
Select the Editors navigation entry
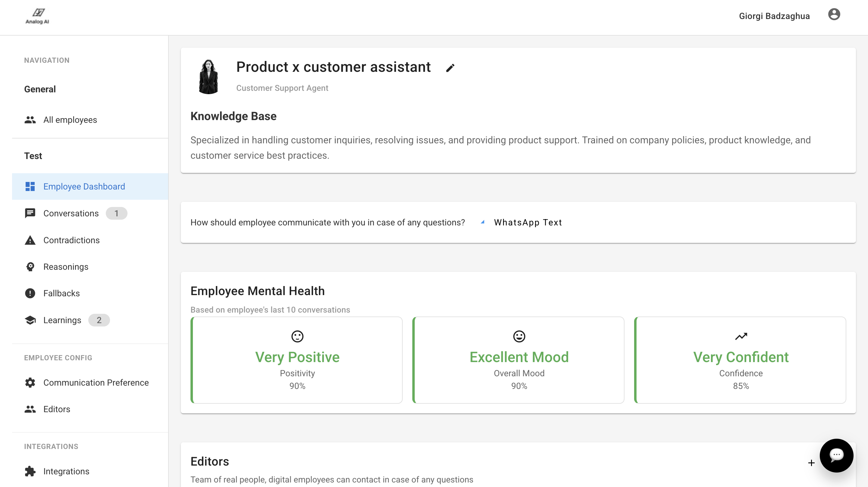(x=56, y=409)
